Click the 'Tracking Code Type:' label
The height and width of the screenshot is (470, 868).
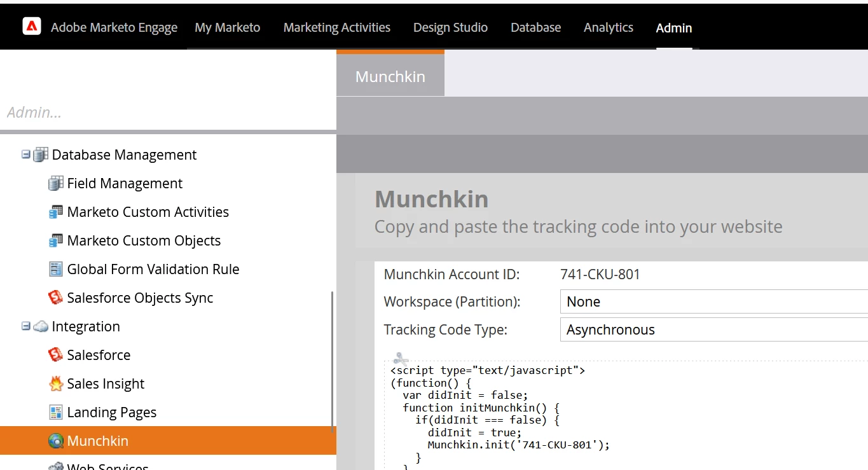point(446,329)
